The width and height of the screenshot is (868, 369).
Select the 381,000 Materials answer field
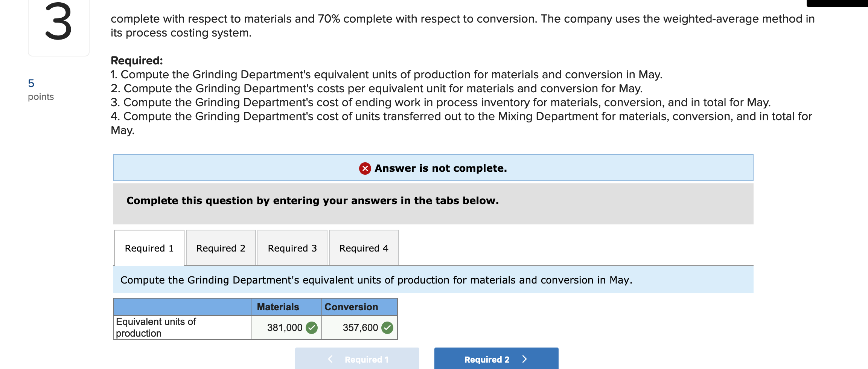coord(285,328)
